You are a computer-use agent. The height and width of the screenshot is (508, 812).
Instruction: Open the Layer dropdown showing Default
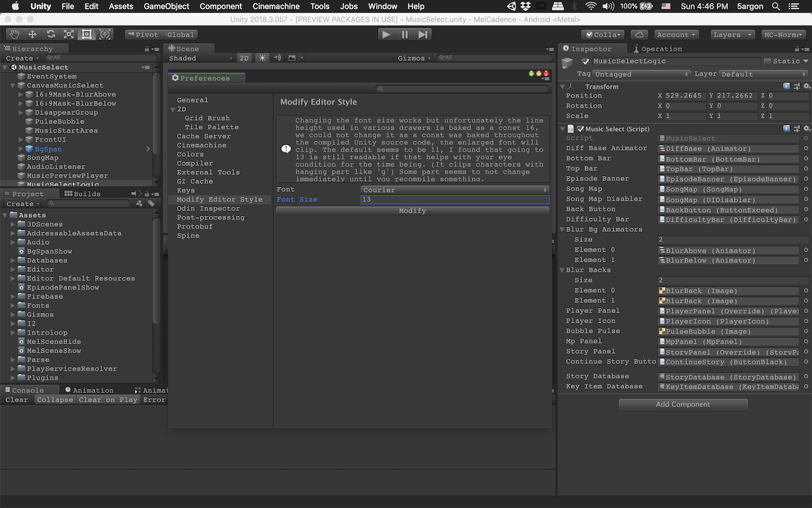[x=763, y=74]
